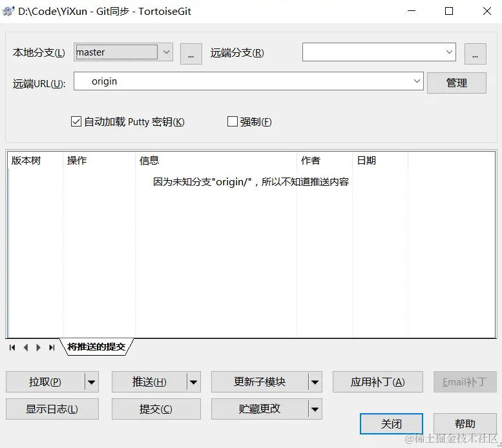Click the 更新子模块 button
Viewport: 502px width, 448px height.
(x=260, y=382)
